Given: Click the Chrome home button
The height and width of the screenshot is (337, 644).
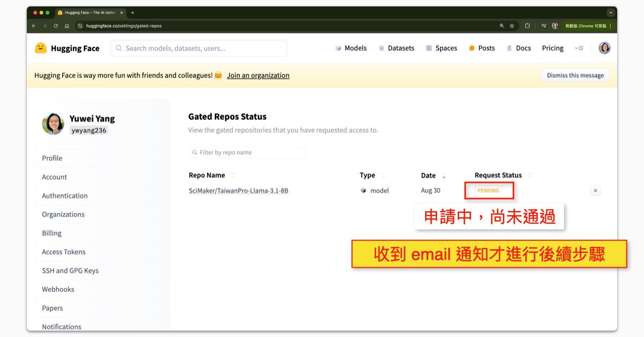Looking at the screenshot, I should [x=67, y=26].
